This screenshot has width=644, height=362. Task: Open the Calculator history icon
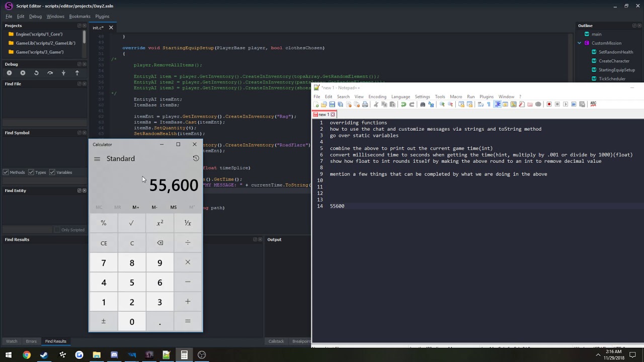click(x=196, y=158)
